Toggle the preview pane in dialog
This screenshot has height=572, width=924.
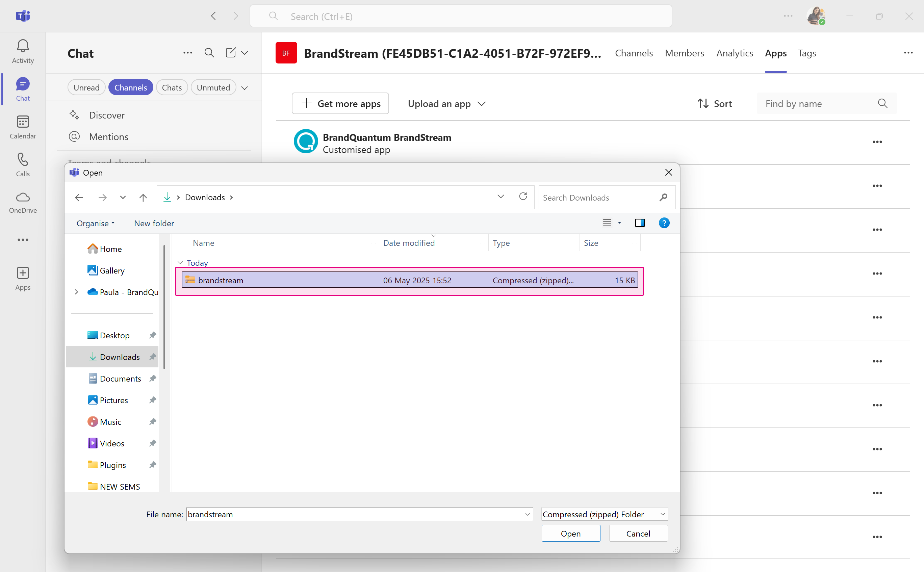pos(639,223)
